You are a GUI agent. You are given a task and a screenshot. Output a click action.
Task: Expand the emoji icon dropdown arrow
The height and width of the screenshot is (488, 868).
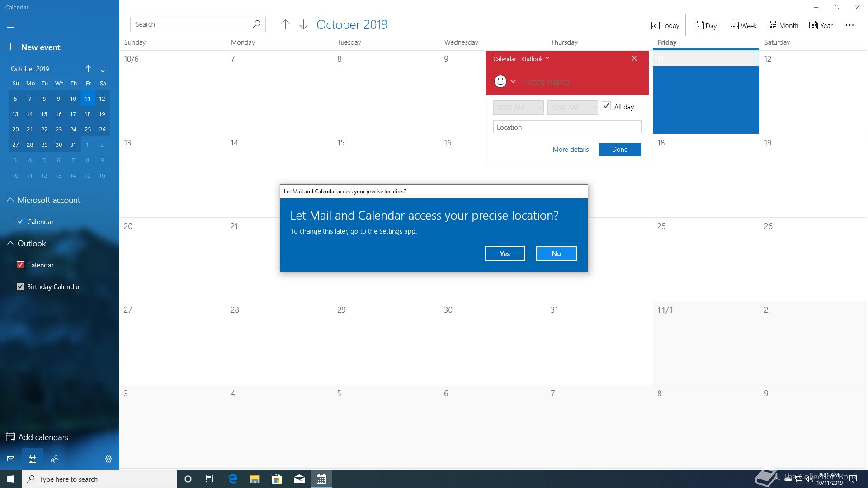pyautogui.click(x=513, y=81)
